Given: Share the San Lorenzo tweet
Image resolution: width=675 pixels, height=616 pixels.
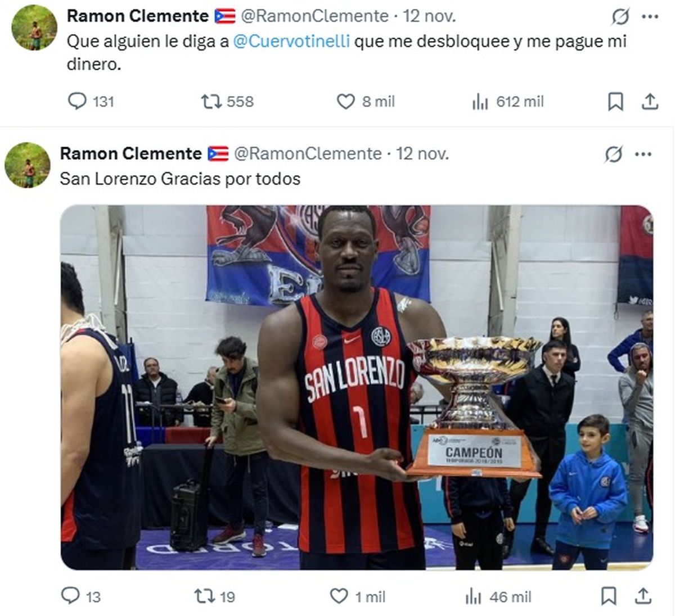Looking at the screenshot, I should tap(643, 596).
